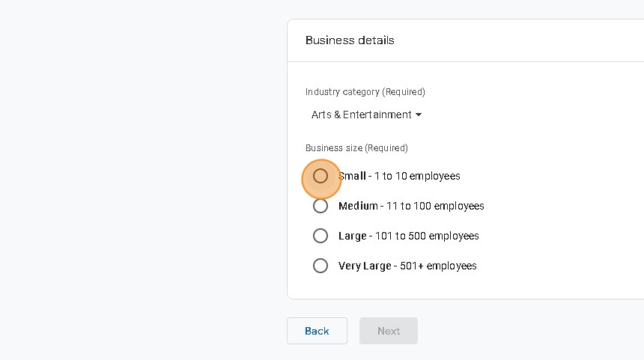Click the Industry category (Required) label

[365, 92]
